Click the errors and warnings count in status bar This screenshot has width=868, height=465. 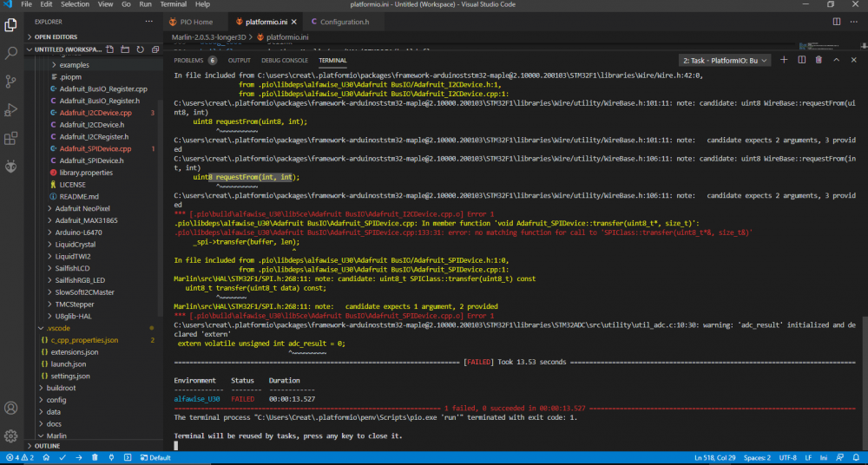[20, 458]
